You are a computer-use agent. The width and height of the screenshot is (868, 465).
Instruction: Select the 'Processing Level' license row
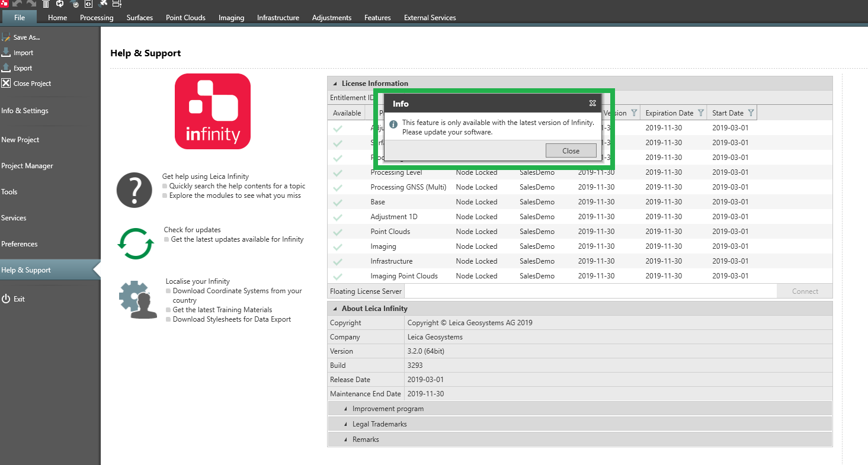[579, 172]
